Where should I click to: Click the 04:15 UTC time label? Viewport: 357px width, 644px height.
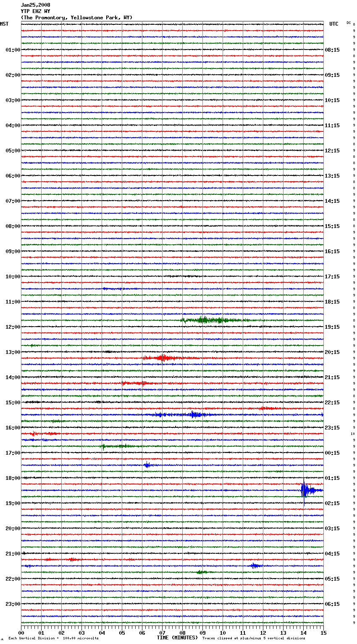(x=332, y=554)
